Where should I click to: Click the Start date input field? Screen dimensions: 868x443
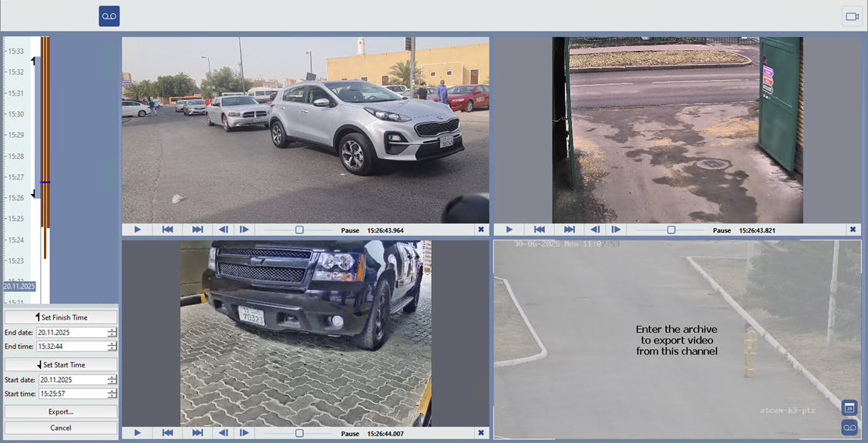pyautogui.click(x=72, y=380)
